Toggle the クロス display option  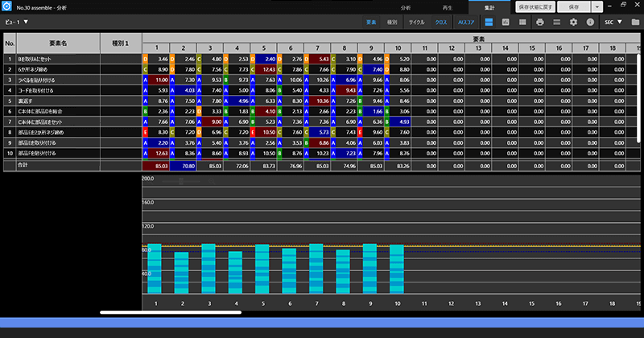[x=442, y=22]
